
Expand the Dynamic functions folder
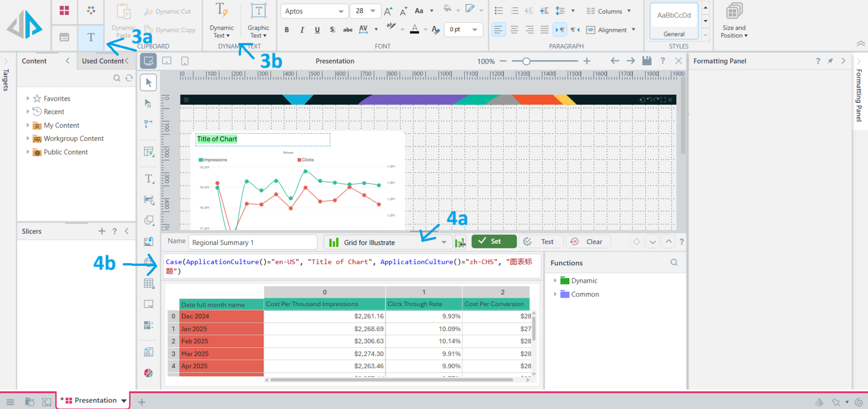555,281
